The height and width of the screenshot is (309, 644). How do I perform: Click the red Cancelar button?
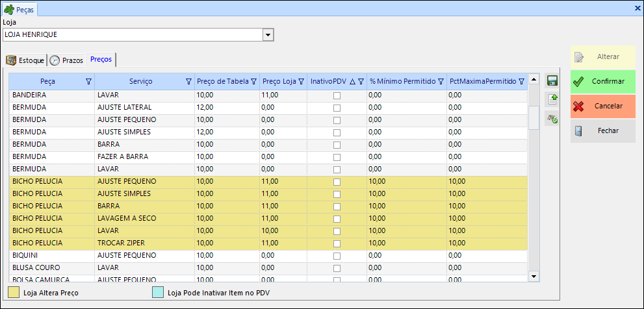tap(602, 106)
